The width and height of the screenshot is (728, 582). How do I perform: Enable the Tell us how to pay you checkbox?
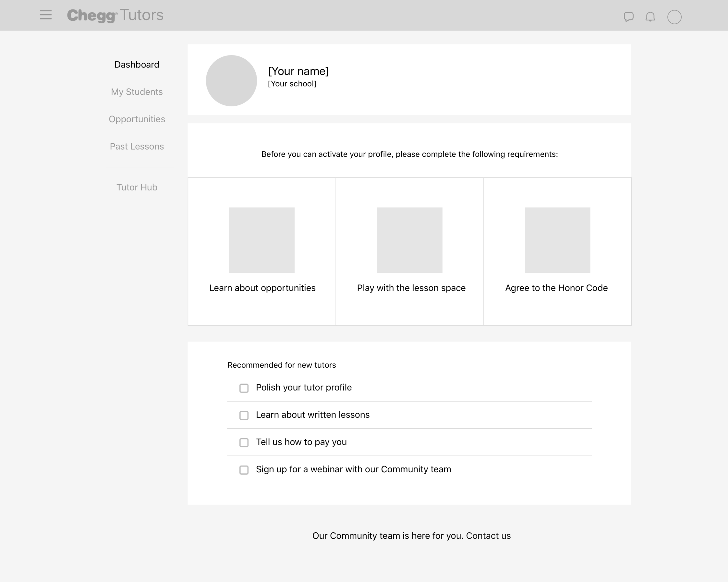click(x=244, y=443)
